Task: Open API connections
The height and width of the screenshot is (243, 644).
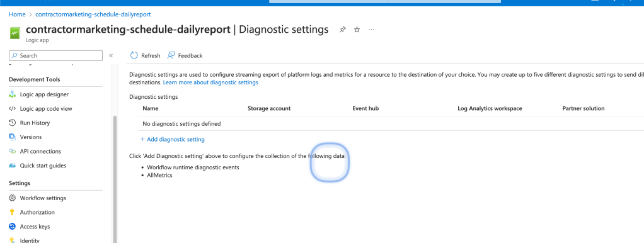Action: click(40, 152)
